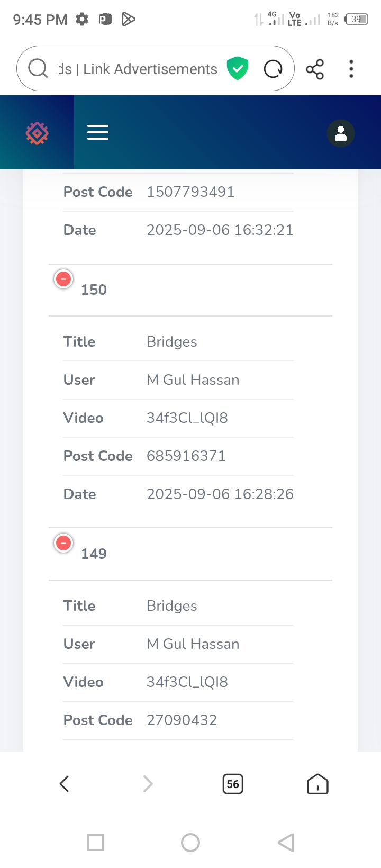Tap the search magnifier in address bar
Screen dimensions: 381x868
(x=38, y=68)
